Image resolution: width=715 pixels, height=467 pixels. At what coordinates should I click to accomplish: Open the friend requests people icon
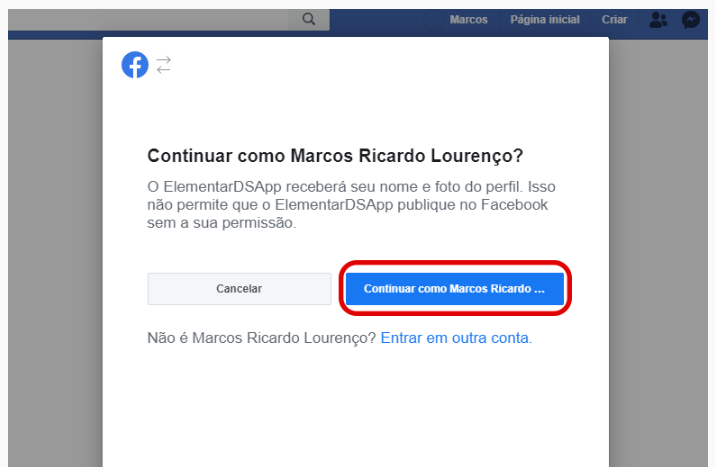(x=658, y=20)
